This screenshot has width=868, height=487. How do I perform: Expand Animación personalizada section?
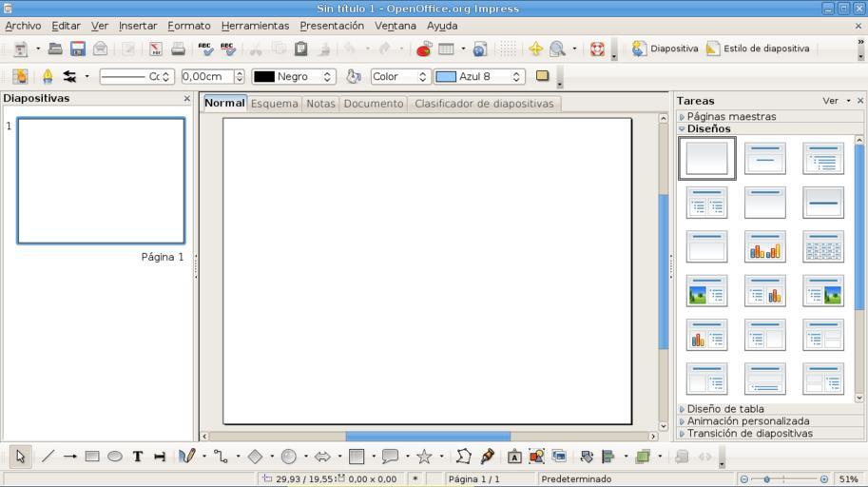743,421
